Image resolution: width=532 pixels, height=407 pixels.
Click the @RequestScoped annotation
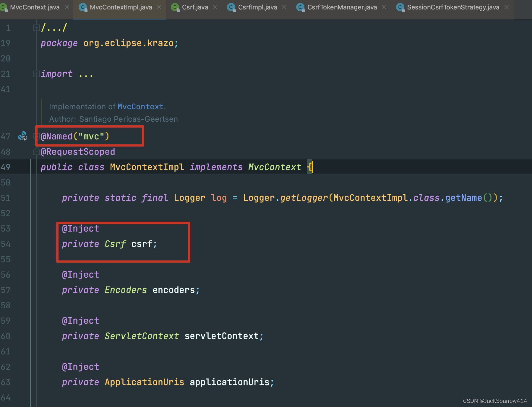(78, 152)
